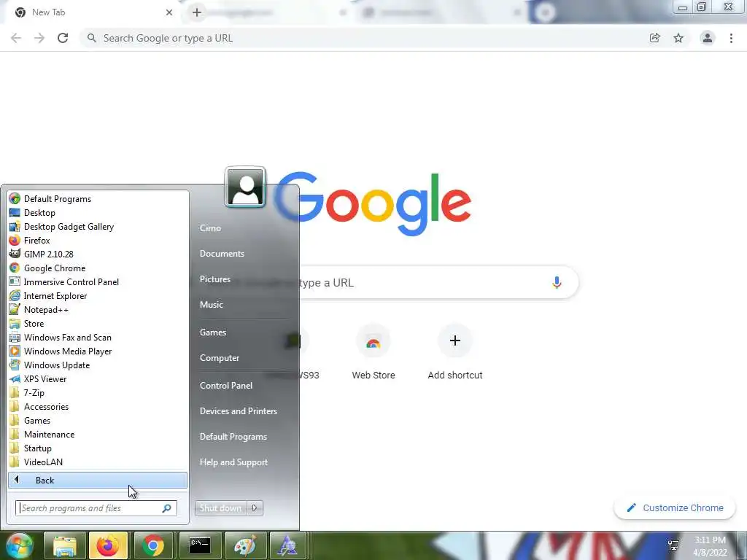
Task: Launch XPS Viewer
Action: pyautogui.click(x=98, y=378)
